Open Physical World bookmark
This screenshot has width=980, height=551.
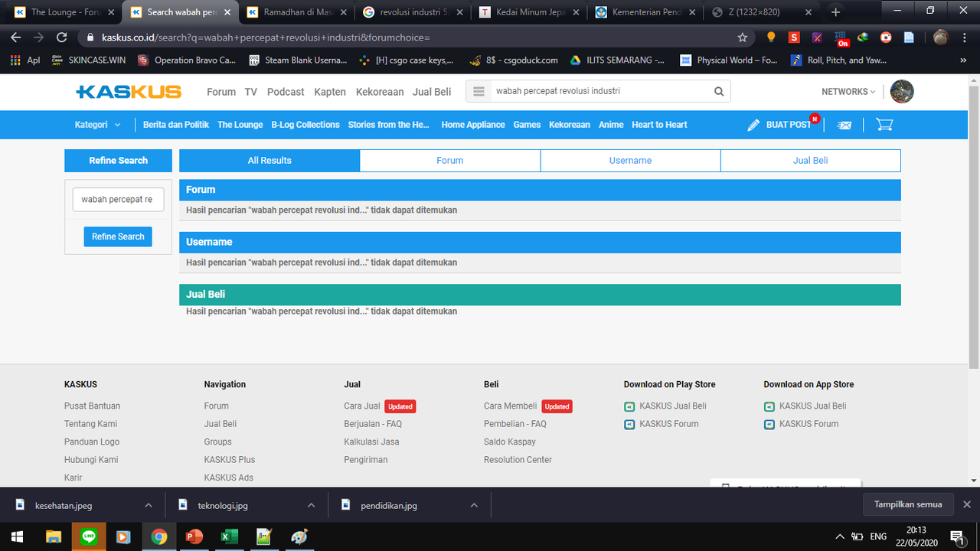(729, 60)
